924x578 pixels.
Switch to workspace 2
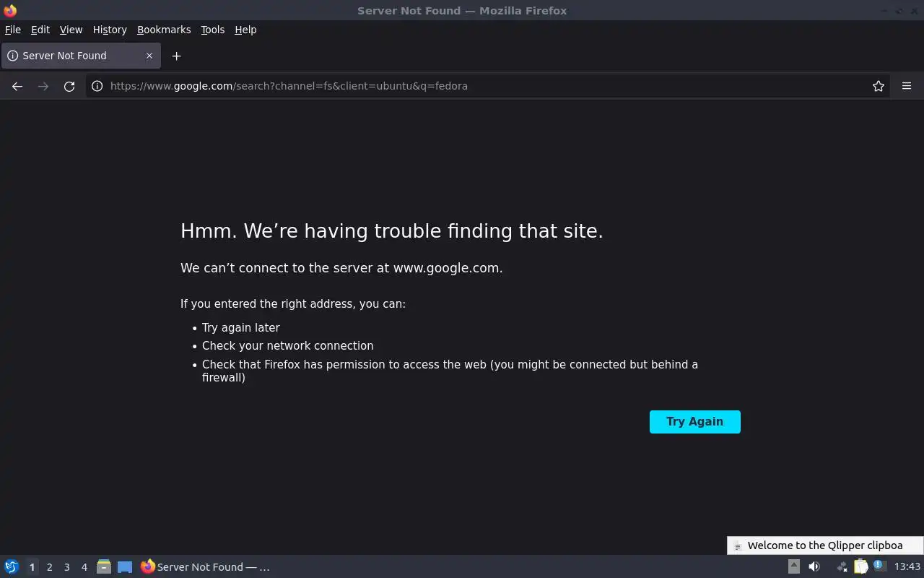(x=49, y=567)
